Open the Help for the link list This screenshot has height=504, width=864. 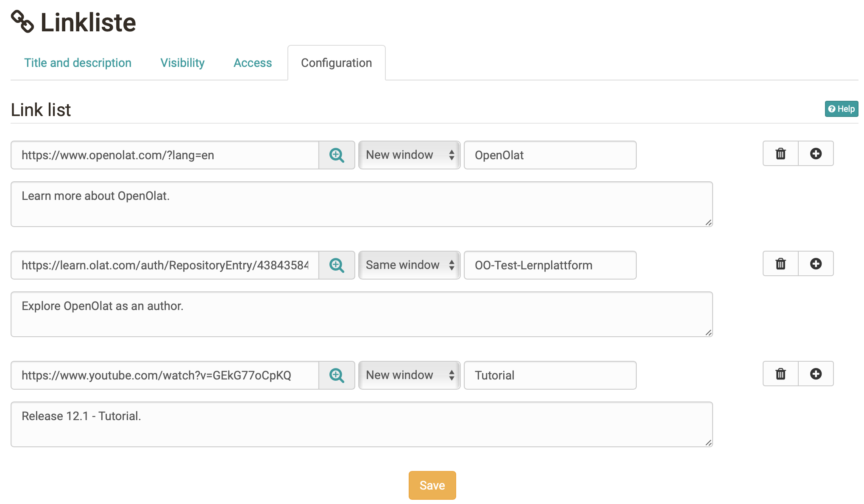841,109
